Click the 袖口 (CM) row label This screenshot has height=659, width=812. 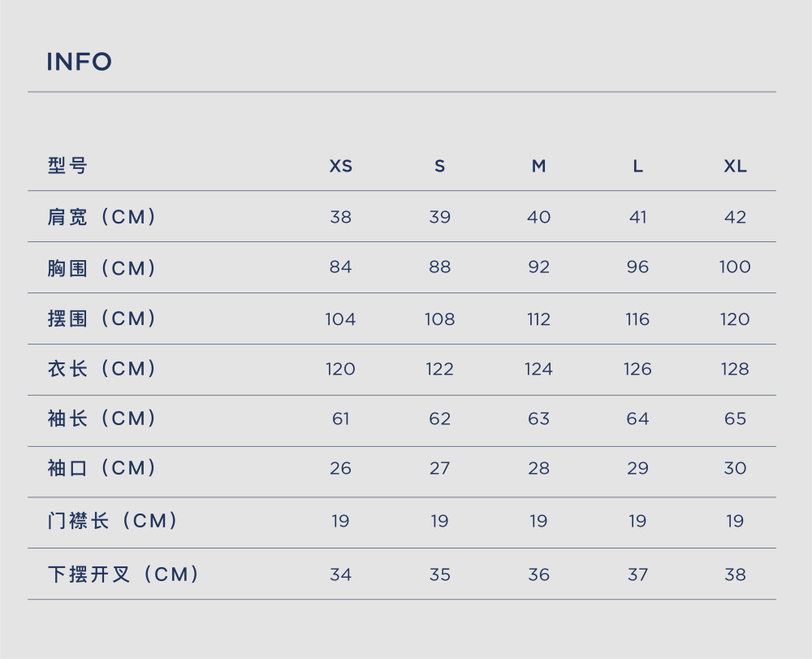[101, 468]
